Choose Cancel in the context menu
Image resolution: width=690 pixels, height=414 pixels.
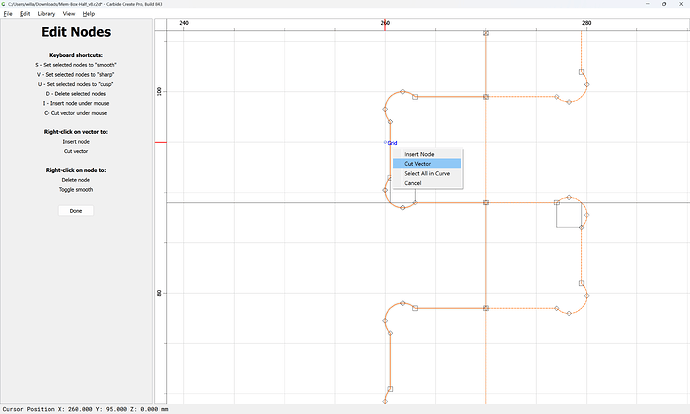coord(427,183)
